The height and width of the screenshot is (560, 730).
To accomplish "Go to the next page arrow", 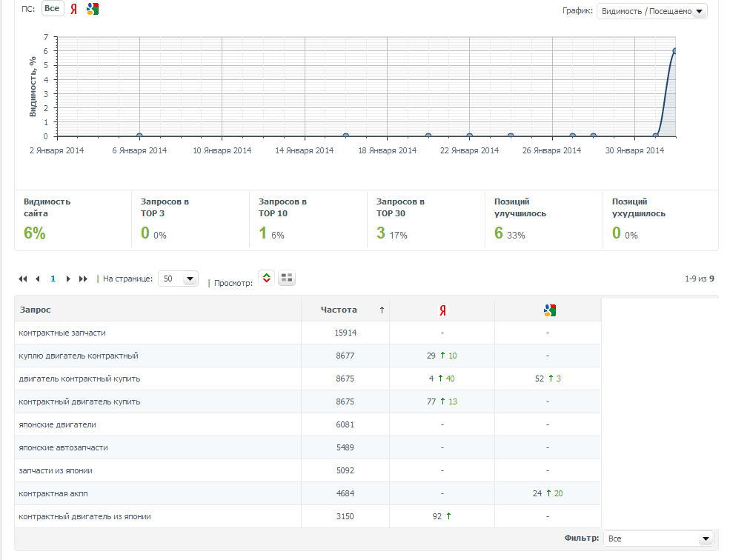I will click(x=68, y=279).
